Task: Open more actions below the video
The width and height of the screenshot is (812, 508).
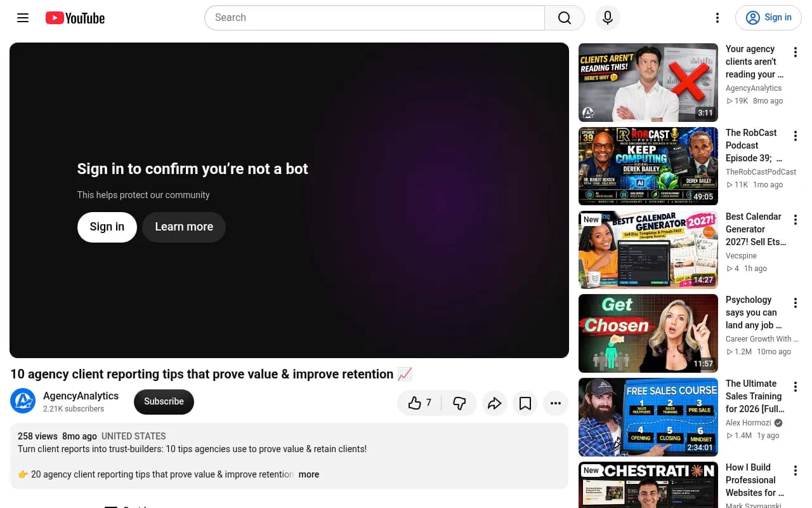Action: click(556, 403)
